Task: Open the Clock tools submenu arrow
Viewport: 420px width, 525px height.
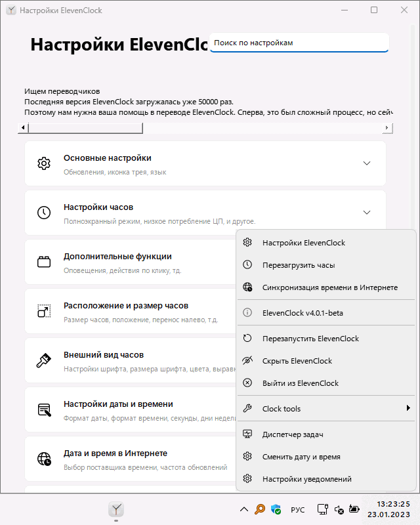Action: [x=408, y=408]
